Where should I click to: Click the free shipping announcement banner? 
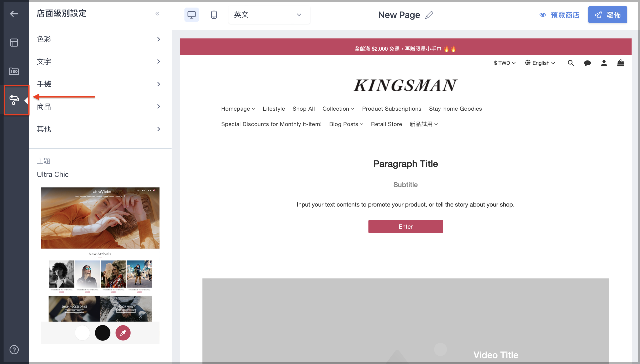[x=406, y=47]
